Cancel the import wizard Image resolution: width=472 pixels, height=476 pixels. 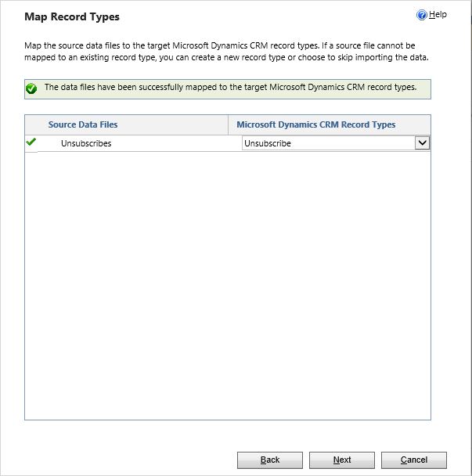pos(413,460)
